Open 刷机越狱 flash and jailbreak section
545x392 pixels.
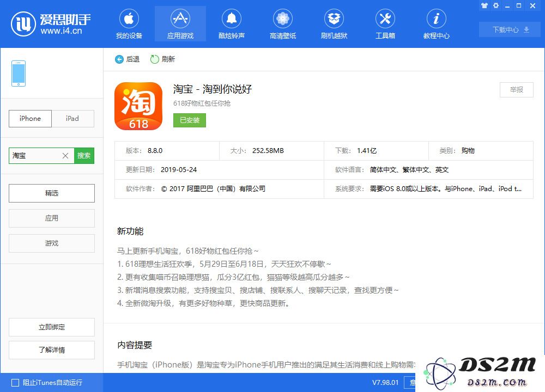334,24
